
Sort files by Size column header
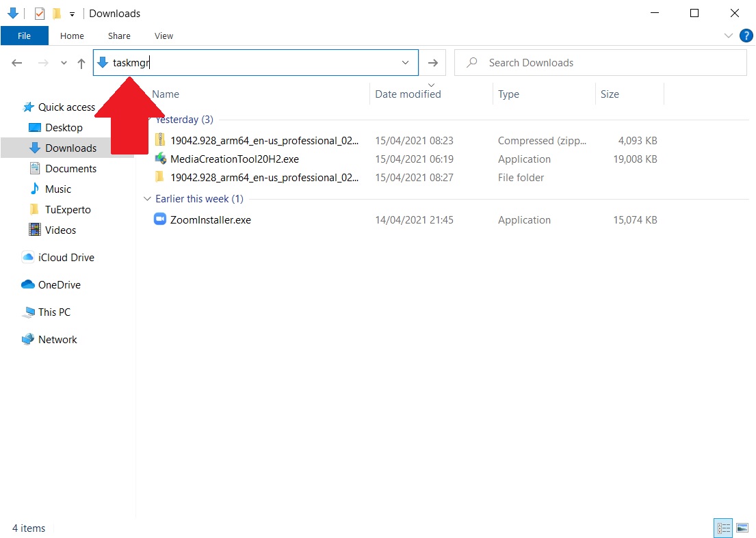pos(610,94)
